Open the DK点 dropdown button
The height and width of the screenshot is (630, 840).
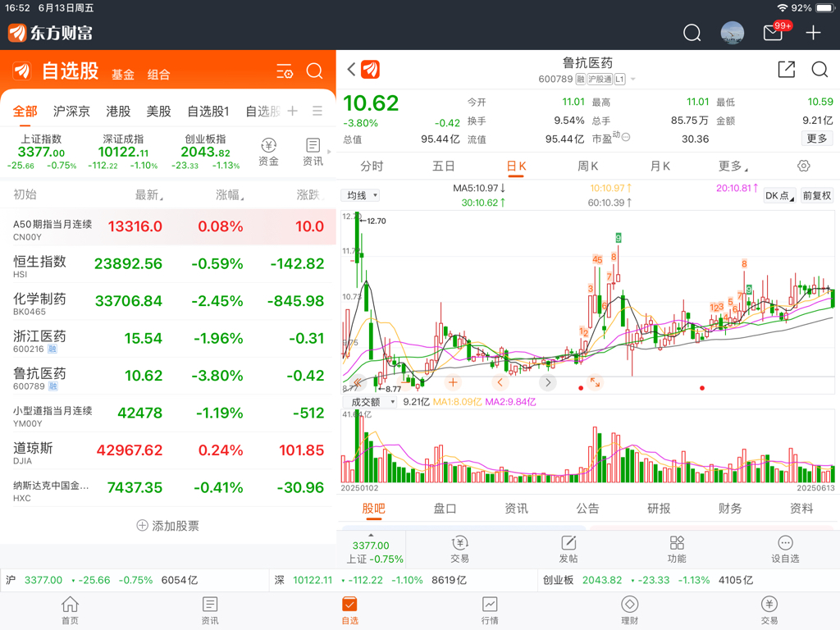[779, 195]
